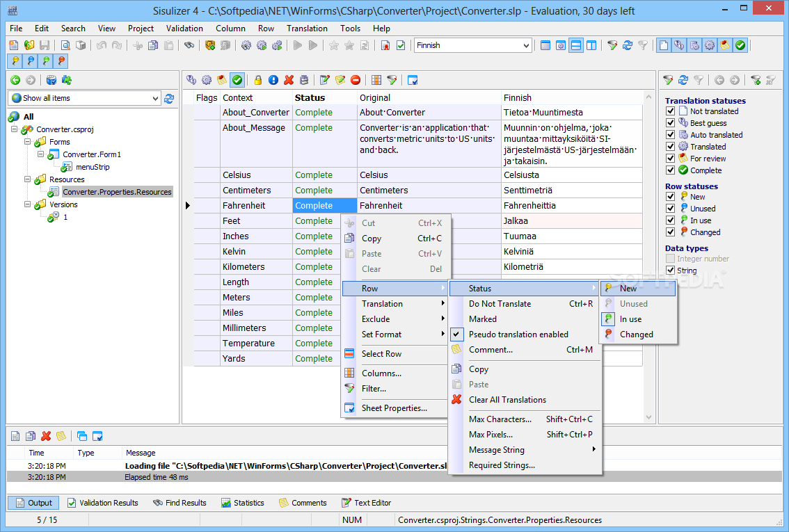Click the edit filter funnel icon in main toolbar
The width and height of the screenshot is (789, 532).
(612, 45)
